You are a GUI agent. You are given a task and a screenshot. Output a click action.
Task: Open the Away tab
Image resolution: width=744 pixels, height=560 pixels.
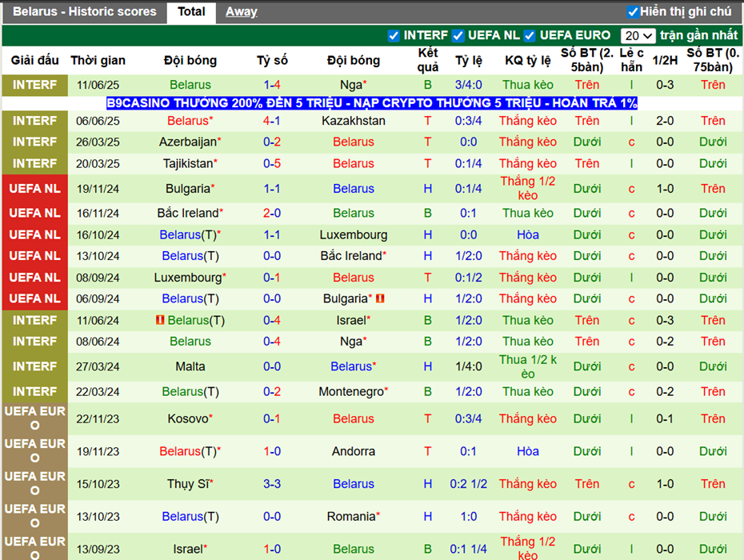(x=241, y=12)
